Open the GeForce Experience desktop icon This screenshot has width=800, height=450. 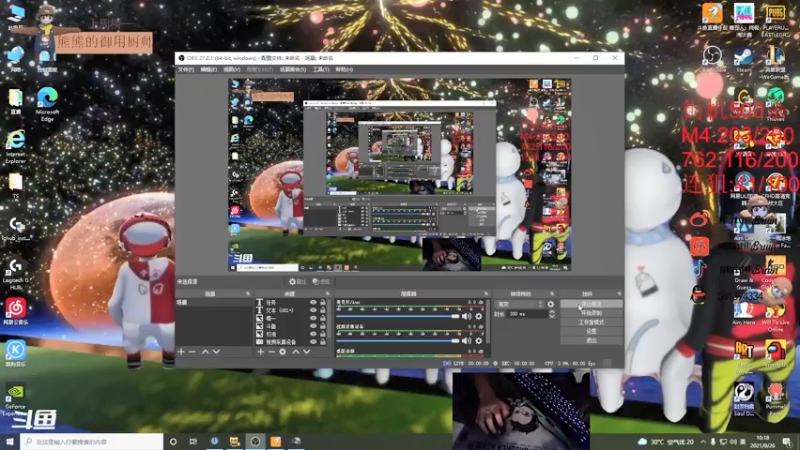tap(15, 398)
